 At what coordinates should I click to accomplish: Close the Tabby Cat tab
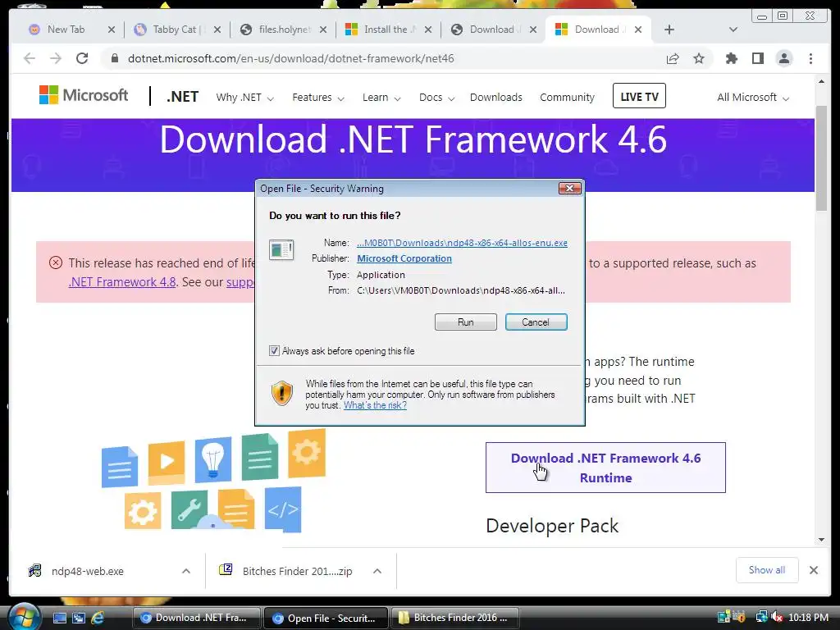tap(217, 30)
